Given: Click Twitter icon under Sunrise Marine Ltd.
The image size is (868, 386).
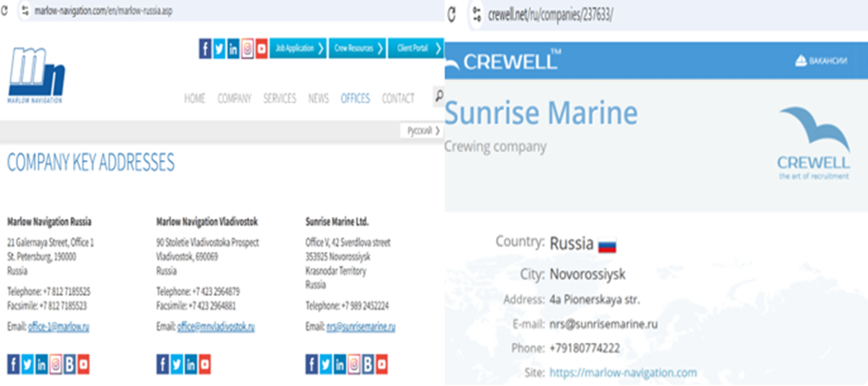Looking at the screenshot, I should (x=325, y=364).
